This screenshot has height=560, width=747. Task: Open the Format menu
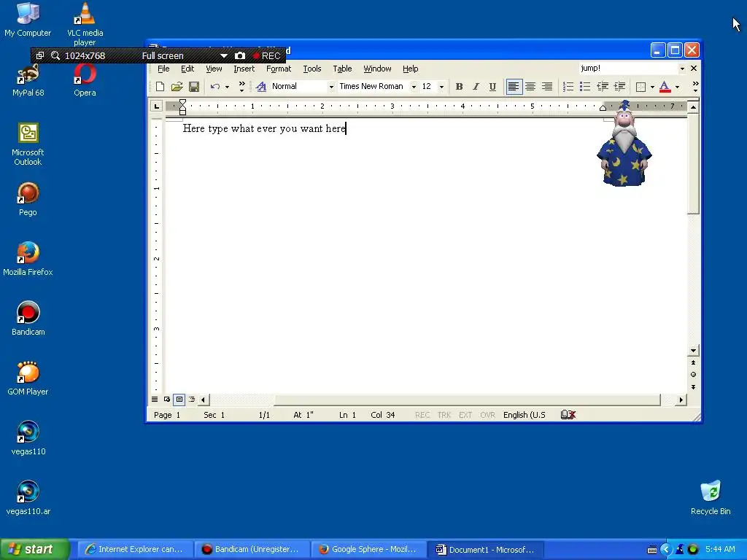point(279,69)
